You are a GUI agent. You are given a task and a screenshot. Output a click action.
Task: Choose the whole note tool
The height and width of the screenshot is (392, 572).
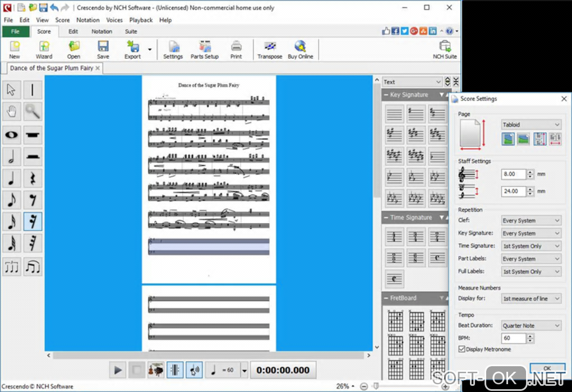pyautogui.click(x=11, y=135)
